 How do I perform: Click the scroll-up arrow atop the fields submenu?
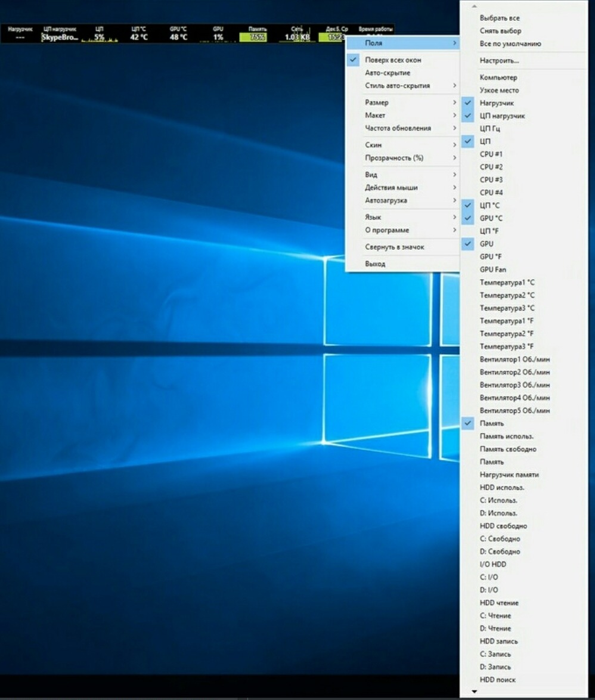pyautogui.click(x=475, y=7)
